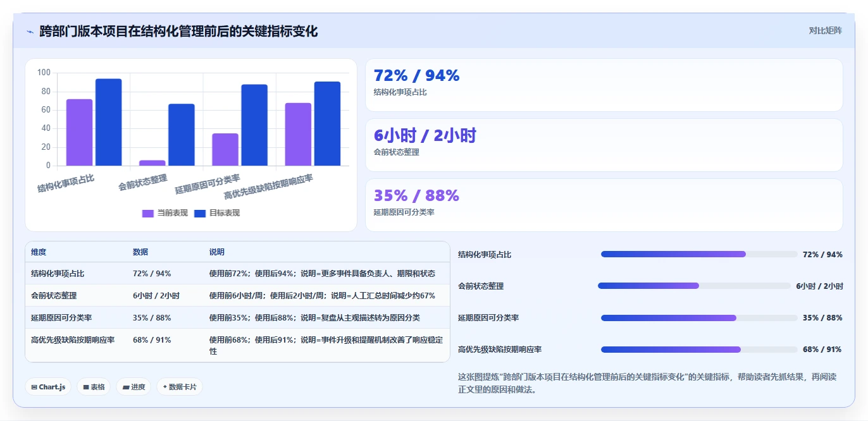Click the 6小时 / 2小时 table cell
This screenshot has height=421, width=868.
[156, 295]
